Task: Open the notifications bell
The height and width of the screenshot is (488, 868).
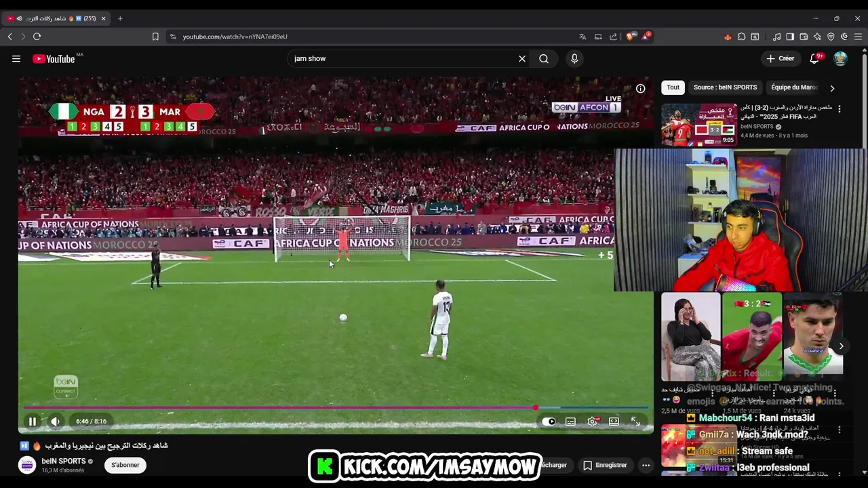Action: tap(814, 59)
